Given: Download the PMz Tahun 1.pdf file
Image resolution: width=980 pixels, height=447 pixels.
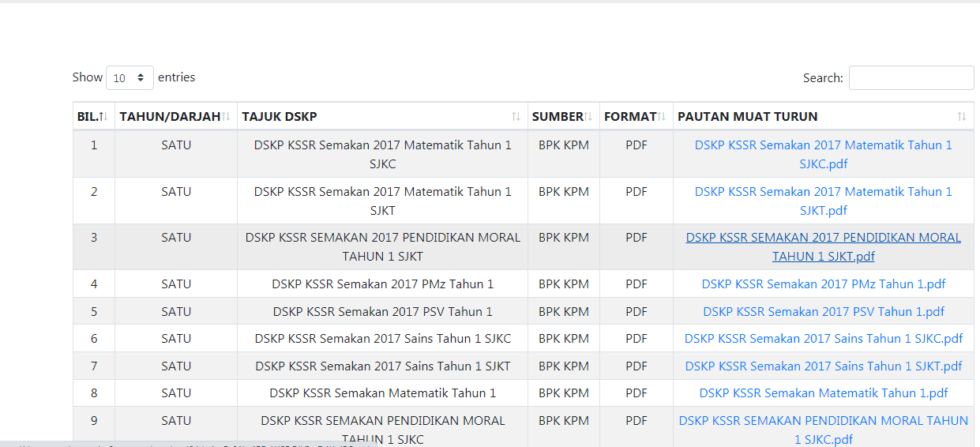Looking at the screenshot, I should (823, 284).
